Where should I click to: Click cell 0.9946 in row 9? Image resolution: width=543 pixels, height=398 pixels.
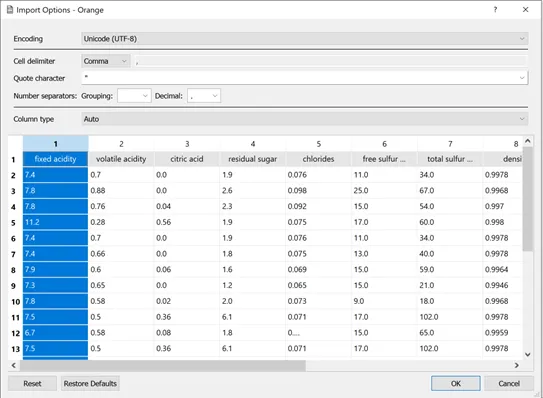click(x=502, y=285)
